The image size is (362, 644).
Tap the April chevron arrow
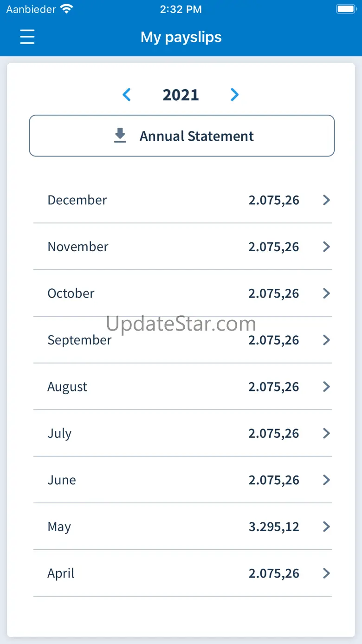pos(326,573)
